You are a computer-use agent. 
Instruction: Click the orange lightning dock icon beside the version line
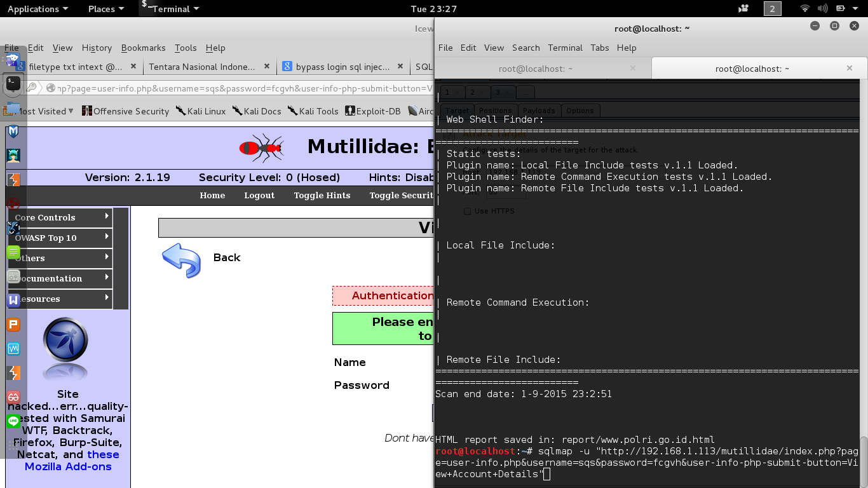(13, 180)
